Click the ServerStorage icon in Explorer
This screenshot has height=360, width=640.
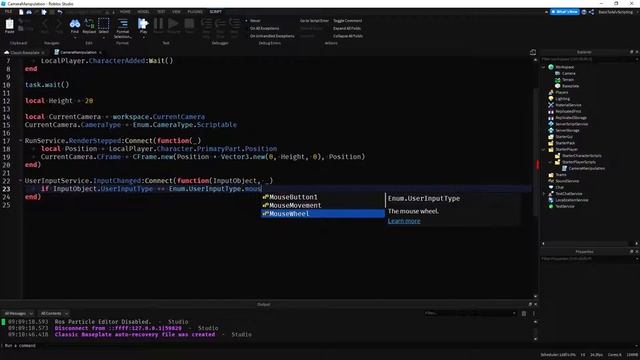tap(551, 130)
